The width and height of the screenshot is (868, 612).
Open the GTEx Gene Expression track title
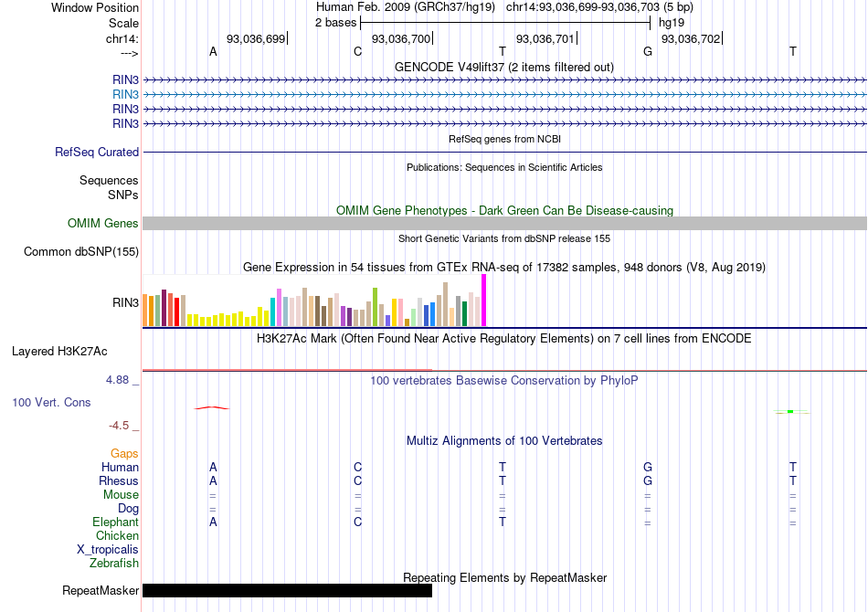(504, 268)
